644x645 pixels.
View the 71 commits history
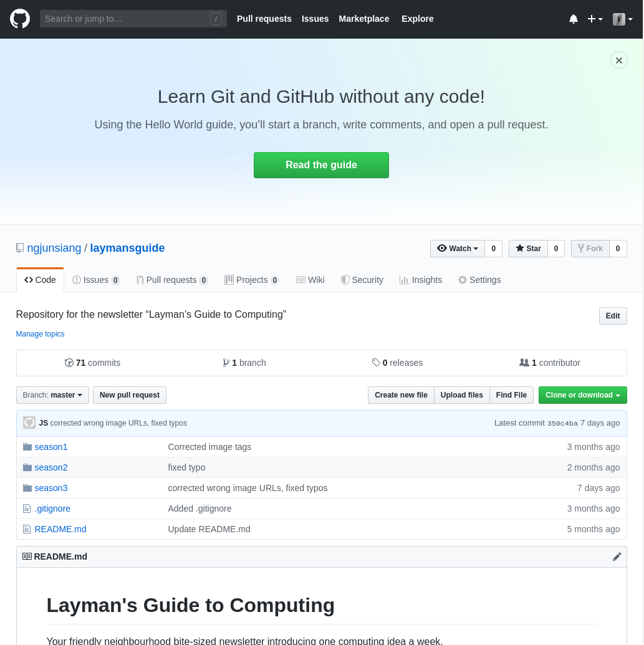[x=93, y=363]
